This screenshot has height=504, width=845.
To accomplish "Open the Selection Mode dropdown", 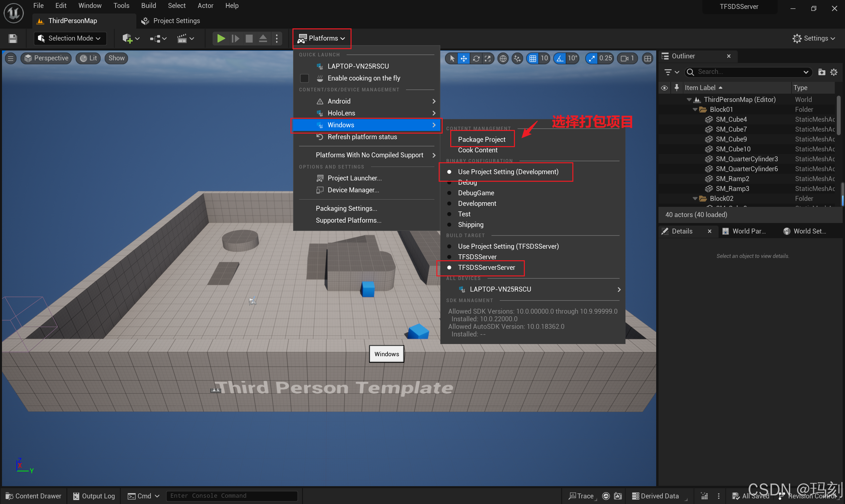I will (x=70, y=38).
